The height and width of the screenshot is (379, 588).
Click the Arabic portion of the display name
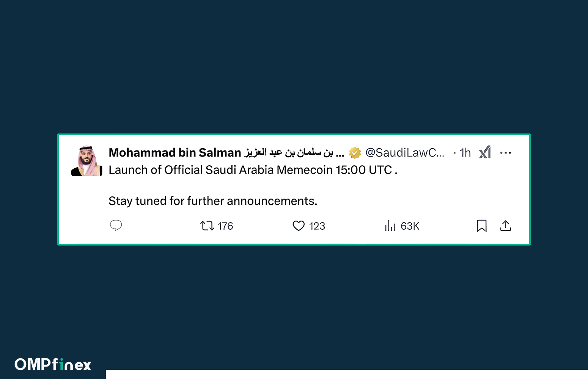coord(289,153)
